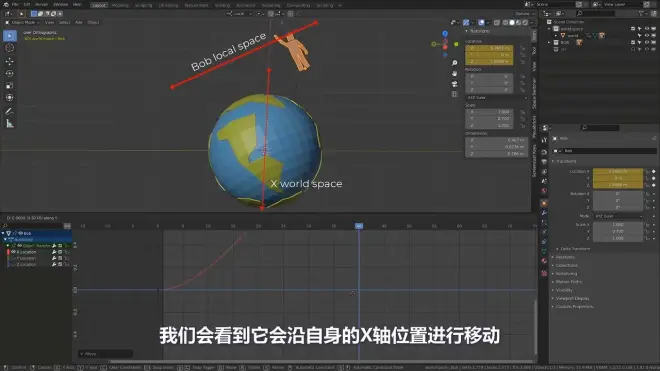Toggle camera view in the viewport
This screenshot has width=660, height=371.
(455, 84)
